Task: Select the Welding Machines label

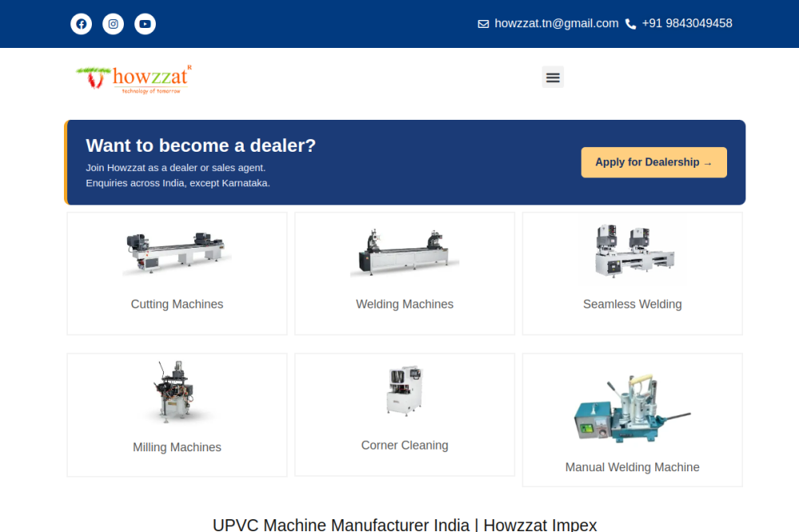Action: pyautogui.click(x=404, y=304)
